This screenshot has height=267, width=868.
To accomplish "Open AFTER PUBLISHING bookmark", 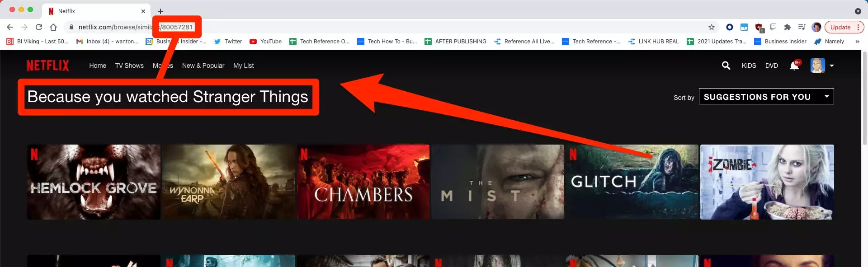I will coord(455,42).
